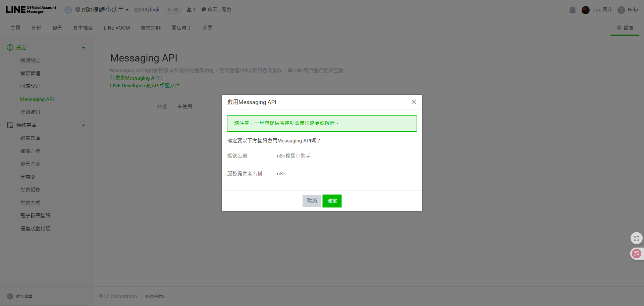Viewport: 644px width, 306px height.
Task: Click Dax 阿升 profile avatar
Action: (x=586, y=10)
